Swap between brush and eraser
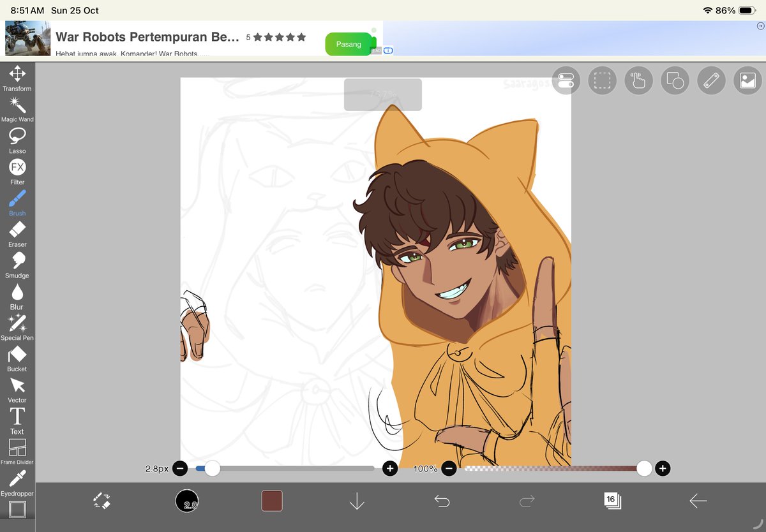 (x=102, y=501)
